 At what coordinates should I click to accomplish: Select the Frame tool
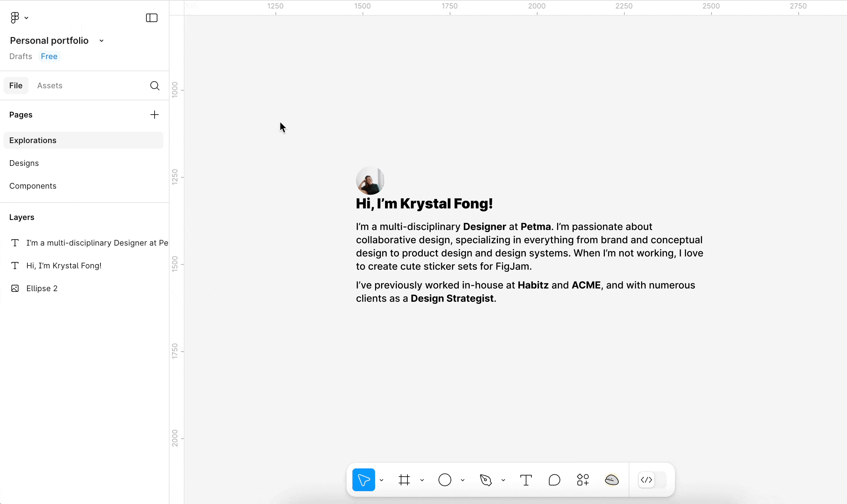click(x=404, y=480)
